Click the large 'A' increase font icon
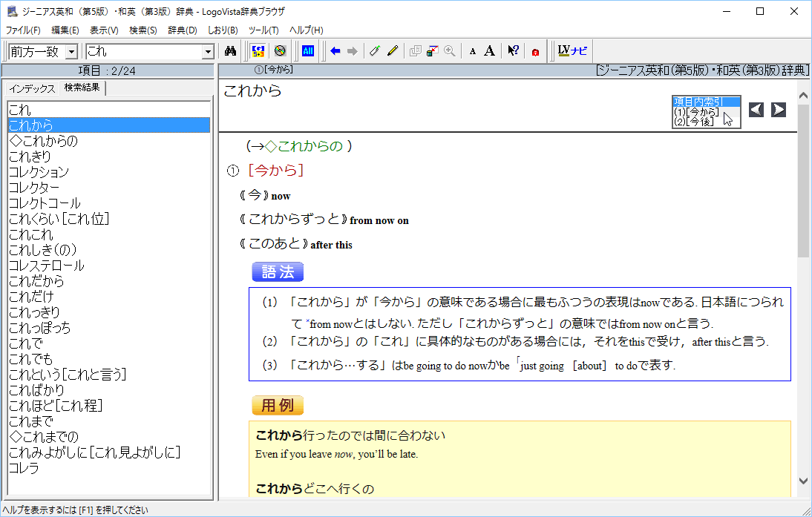Screen dimensions: 812x517 tap(489, 51)
